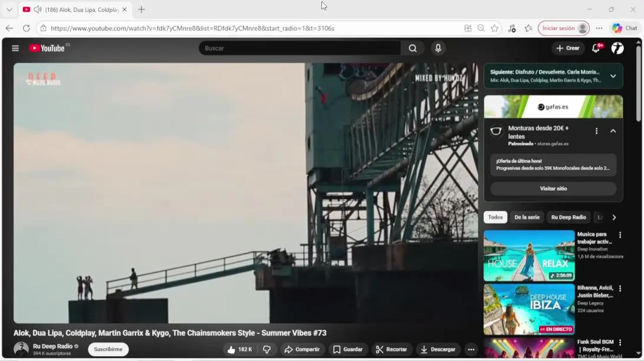Select the Ru Deep Radio chip

pyautogui.click(x=569, y=217)
